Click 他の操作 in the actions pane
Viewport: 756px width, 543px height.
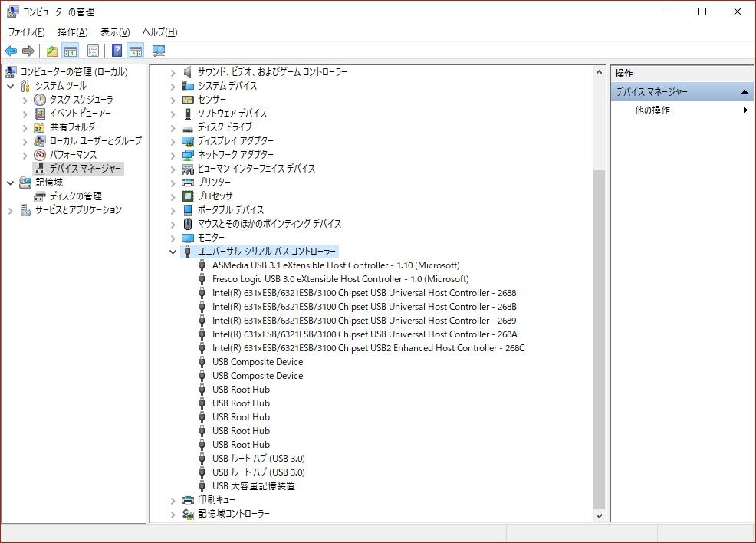coord(652,110)
